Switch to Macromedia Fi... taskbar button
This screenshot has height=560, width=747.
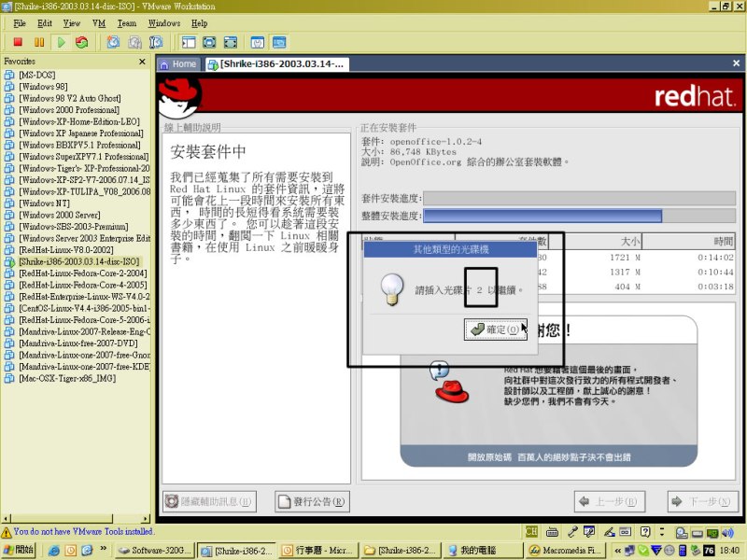tap(564, 550)
